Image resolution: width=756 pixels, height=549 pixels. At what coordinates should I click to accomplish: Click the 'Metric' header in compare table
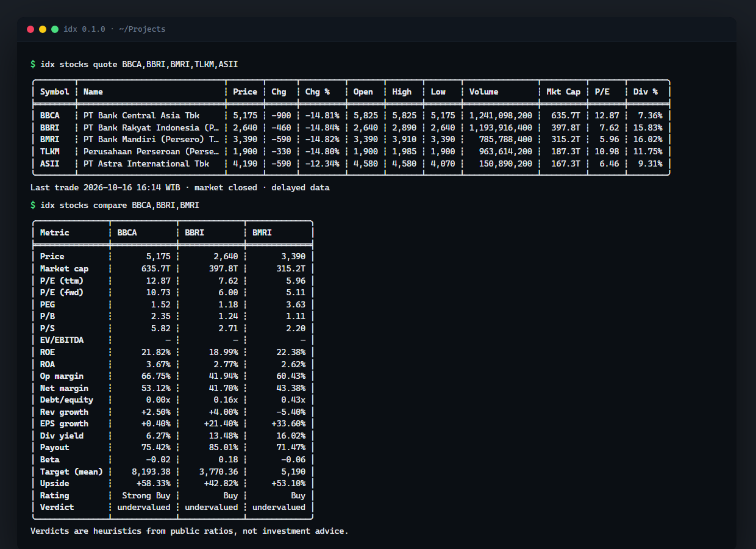[55, 232]
